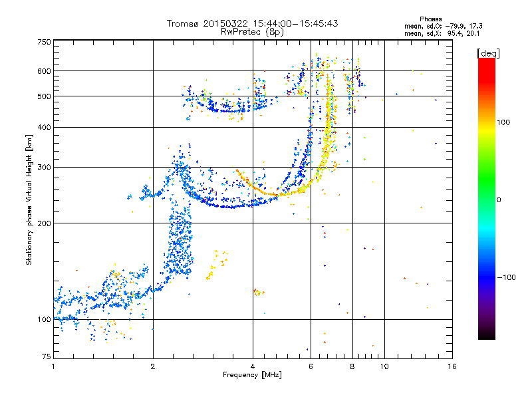Click y-axis tick label '600'
The width and height of the screenshot is (532, 399).
(45, 71)
